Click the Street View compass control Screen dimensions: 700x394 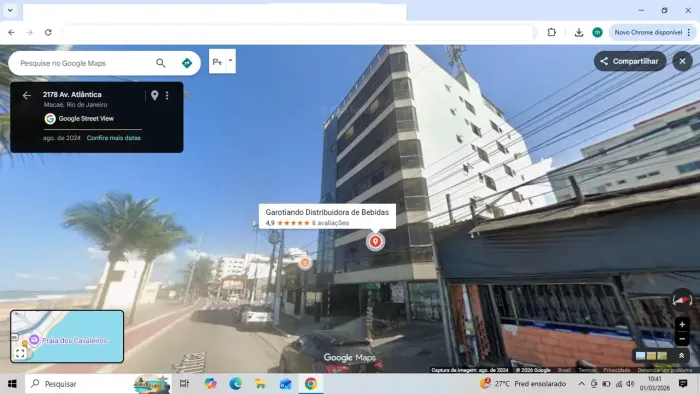pyautogui.click(x=682, y=299)
